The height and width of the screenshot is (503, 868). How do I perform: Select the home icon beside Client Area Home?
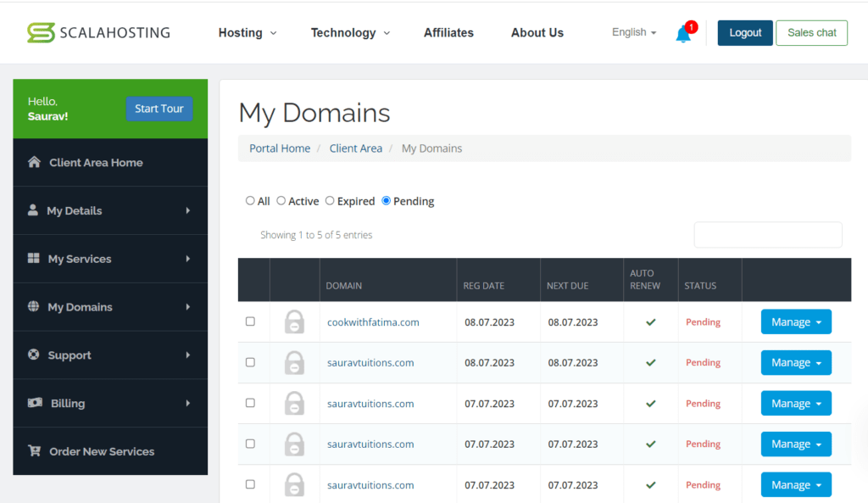coord(33,162)
